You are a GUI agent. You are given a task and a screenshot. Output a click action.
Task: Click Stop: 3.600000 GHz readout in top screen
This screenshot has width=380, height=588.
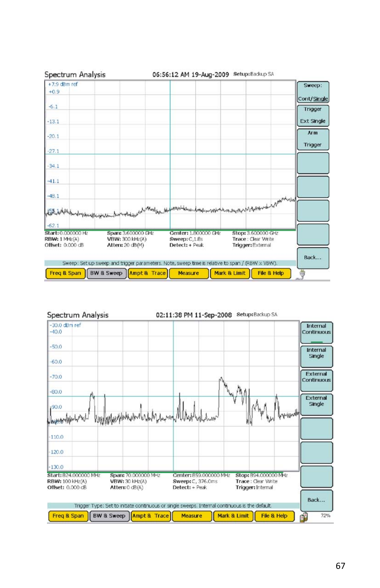click(255, 233)
